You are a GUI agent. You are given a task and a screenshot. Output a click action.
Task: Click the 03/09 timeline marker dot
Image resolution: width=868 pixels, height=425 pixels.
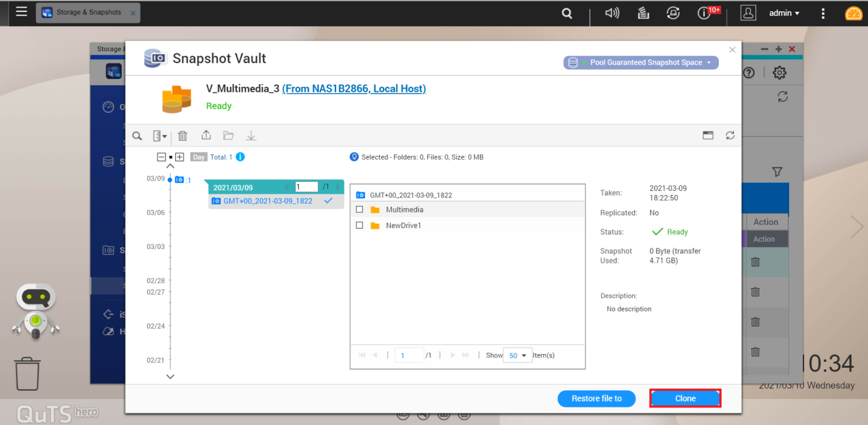point(170,179)
